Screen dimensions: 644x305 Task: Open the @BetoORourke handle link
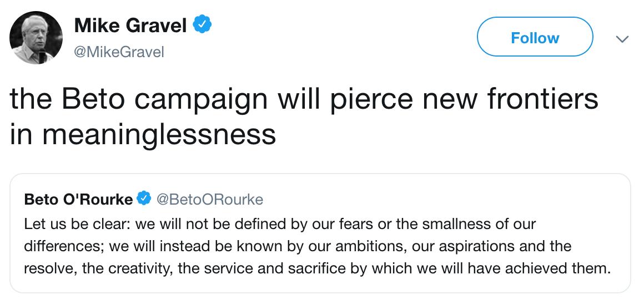(210, 199)
